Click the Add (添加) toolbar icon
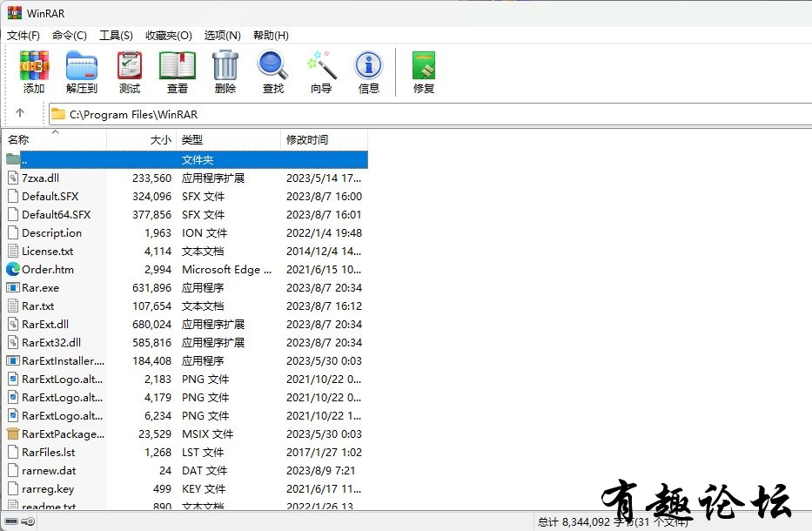Image resolution: width=812 pixels, height=531 pixels. pos(34,66)
